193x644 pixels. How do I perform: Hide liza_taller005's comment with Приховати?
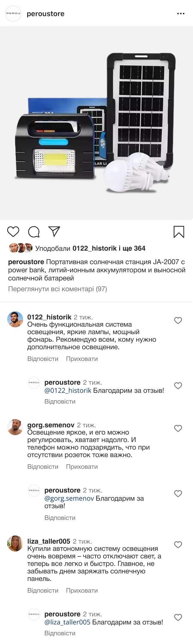pyautogui.click(x=82, y=591)
